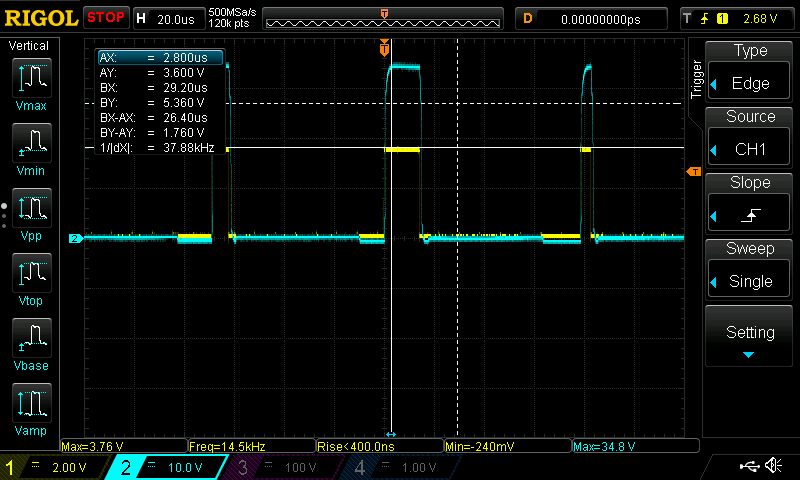Toggle channel 2 with 10.0 V scale
Image resolution: width=800 pixels, height=480 pixels.
pyautogui.click(x=167, y=467)
